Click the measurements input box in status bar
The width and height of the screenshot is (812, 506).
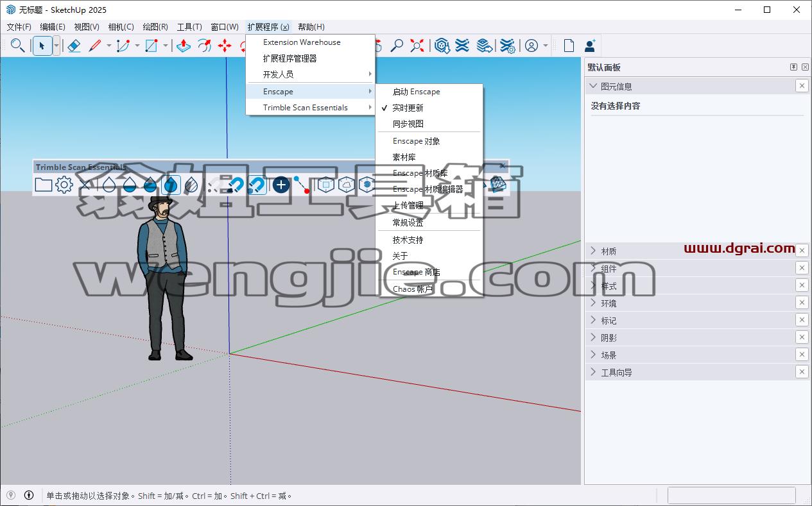click(x=731, y=495)
